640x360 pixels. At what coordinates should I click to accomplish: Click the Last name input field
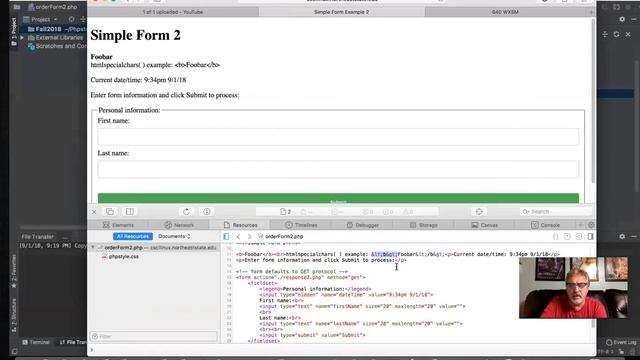338,169
